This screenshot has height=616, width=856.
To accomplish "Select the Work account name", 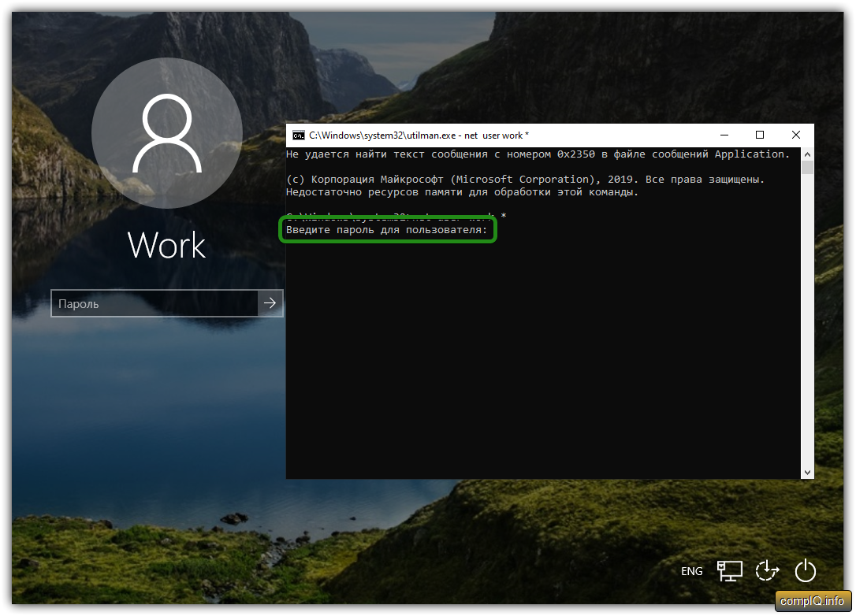I will (166, 245).
